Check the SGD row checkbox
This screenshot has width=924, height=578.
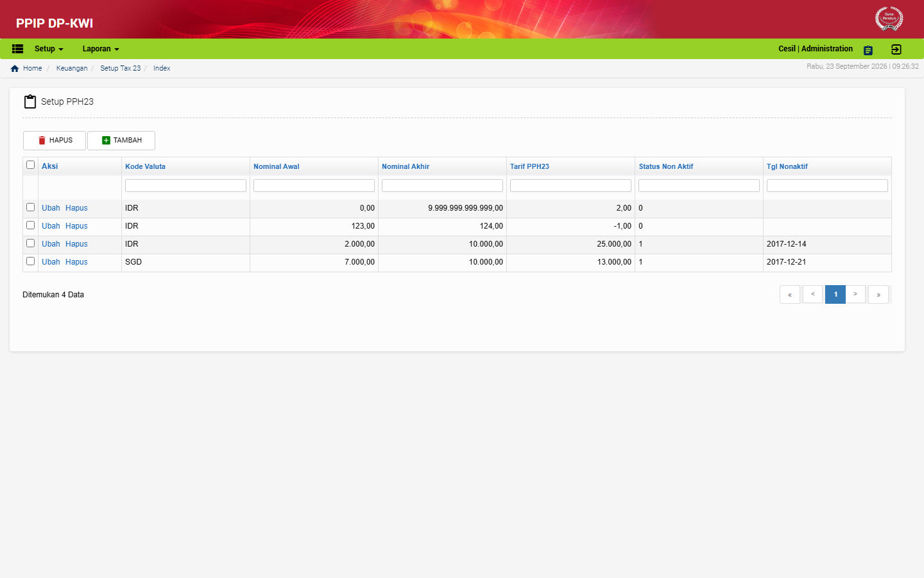point(30,261)
